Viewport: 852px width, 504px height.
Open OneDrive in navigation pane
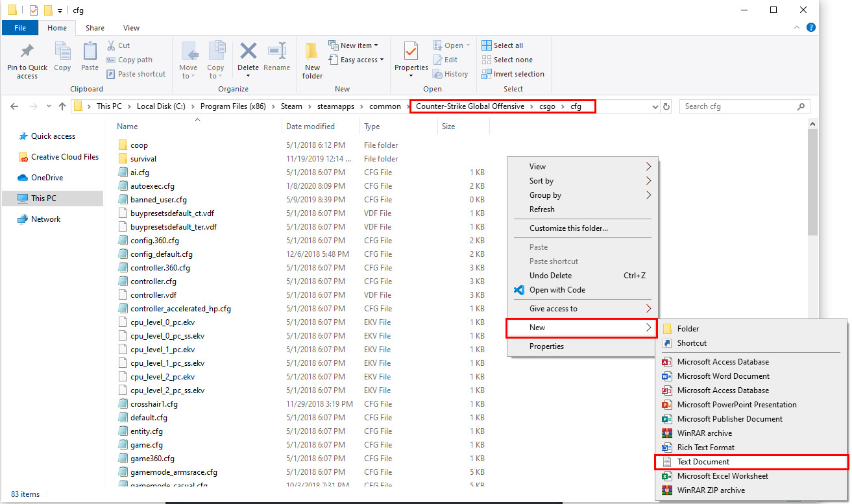(40, 178)
